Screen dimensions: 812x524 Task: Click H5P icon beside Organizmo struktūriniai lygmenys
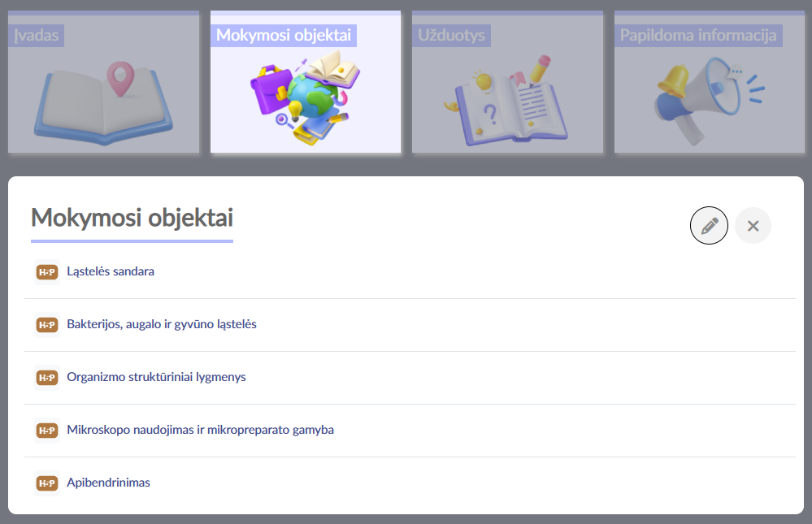[x=47, y=378]
